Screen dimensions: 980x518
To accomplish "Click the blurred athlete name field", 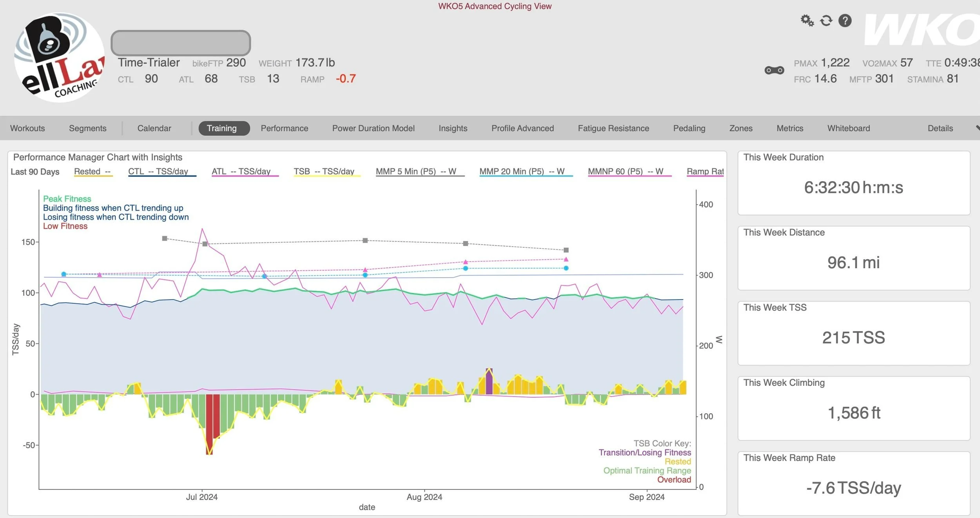I will point(181,43).
